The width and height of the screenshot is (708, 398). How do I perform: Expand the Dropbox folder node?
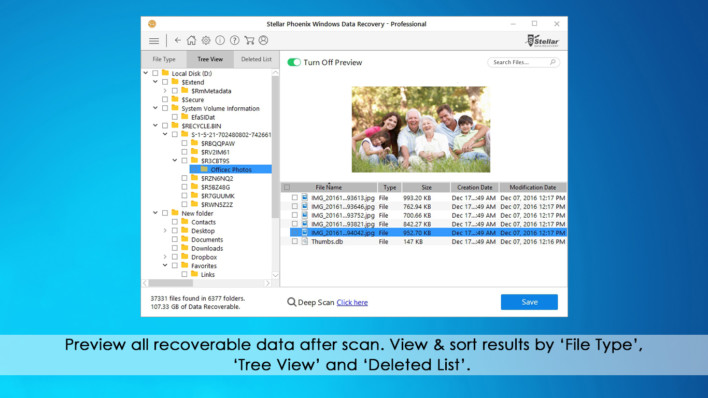pos(165,257)
